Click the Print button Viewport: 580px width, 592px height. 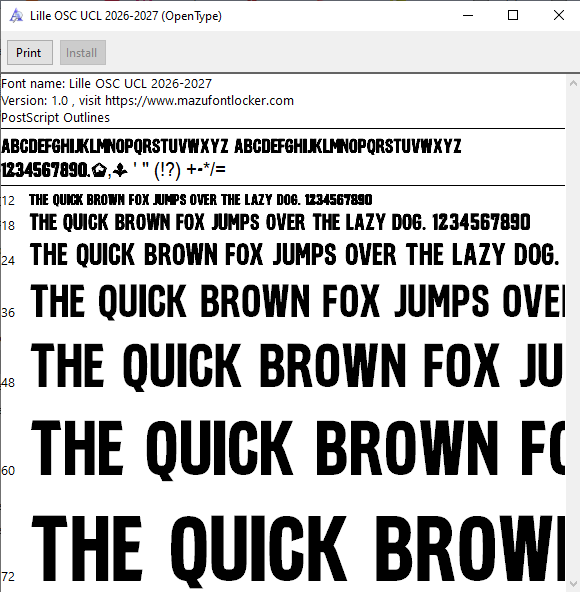(30, 52)
